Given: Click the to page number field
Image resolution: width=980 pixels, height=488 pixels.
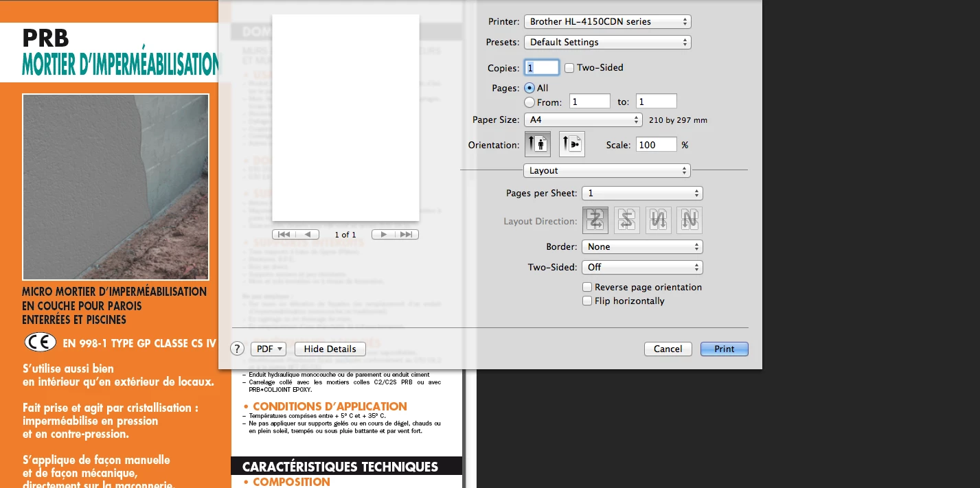Looking at the screenshot, I should pyautogui.click(x=657, y=102).
